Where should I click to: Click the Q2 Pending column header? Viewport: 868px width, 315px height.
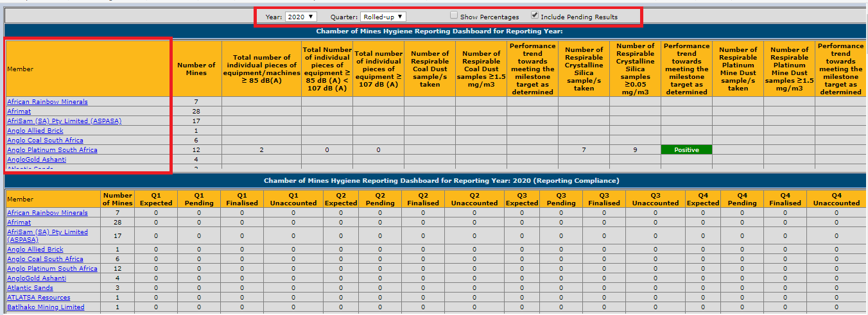380,199
